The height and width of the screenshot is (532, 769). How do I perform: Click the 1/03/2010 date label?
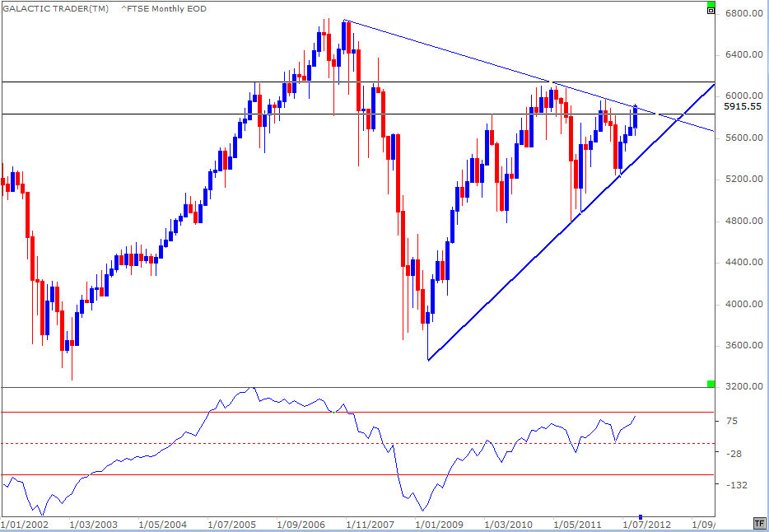click(x=508, y=524)
